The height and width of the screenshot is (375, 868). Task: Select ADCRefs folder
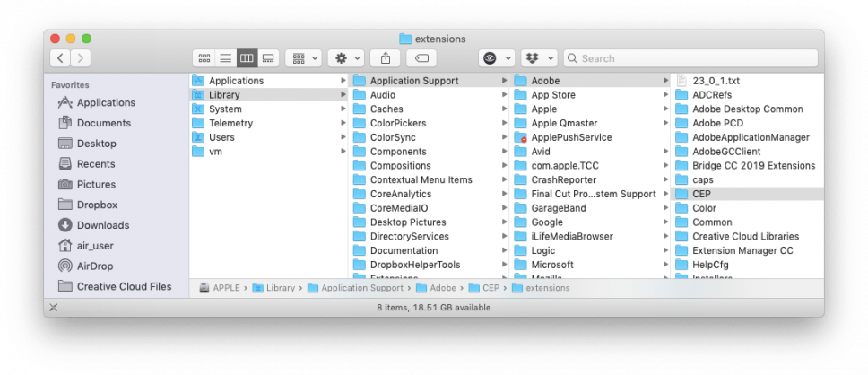click(x=748, y=95)
